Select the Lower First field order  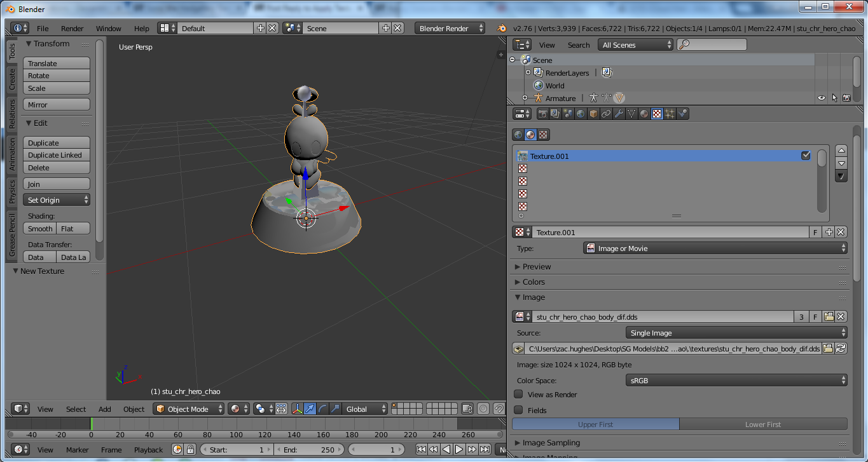coord(763,425)
